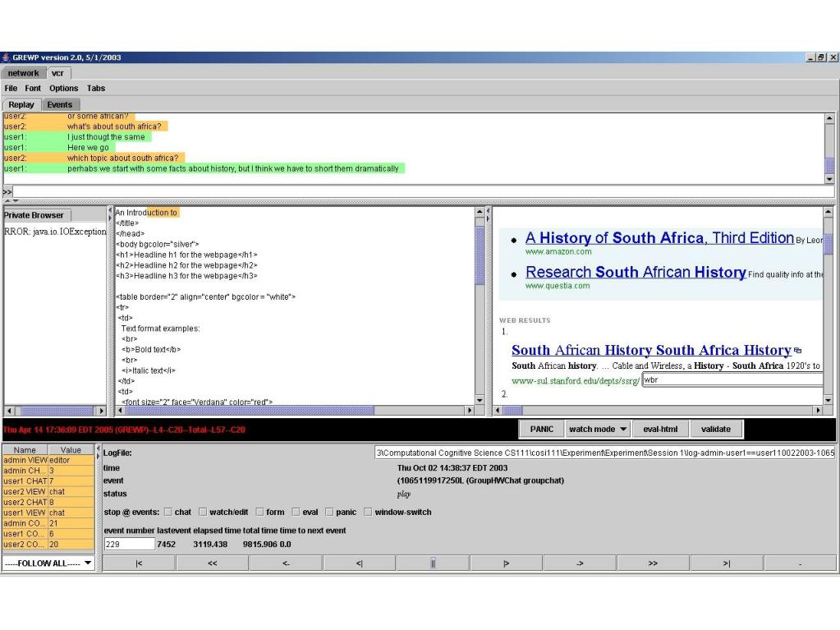Expand the FOLLOW ALL dropdown
Viewport: 840px width, 630px height.
tap(48, 563)
